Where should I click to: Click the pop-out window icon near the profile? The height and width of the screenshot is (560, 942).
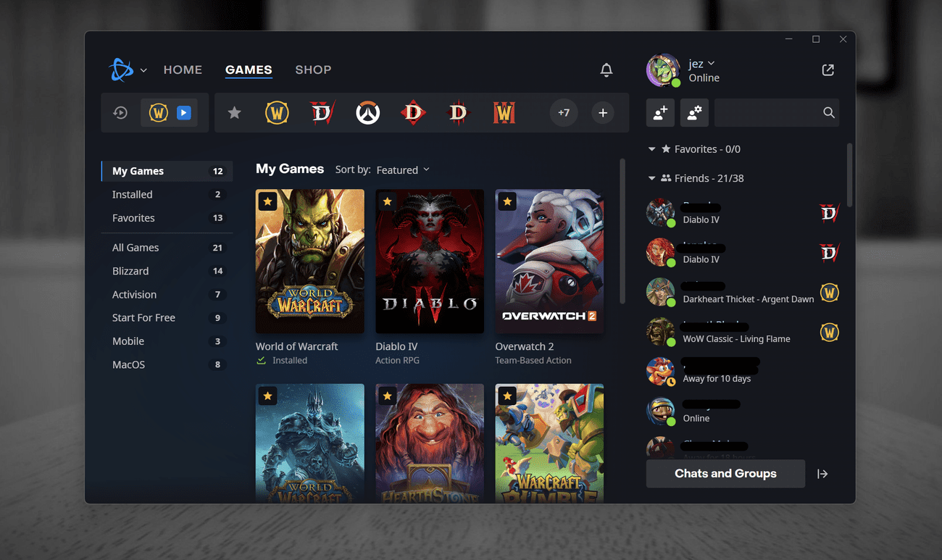point(828,70)
